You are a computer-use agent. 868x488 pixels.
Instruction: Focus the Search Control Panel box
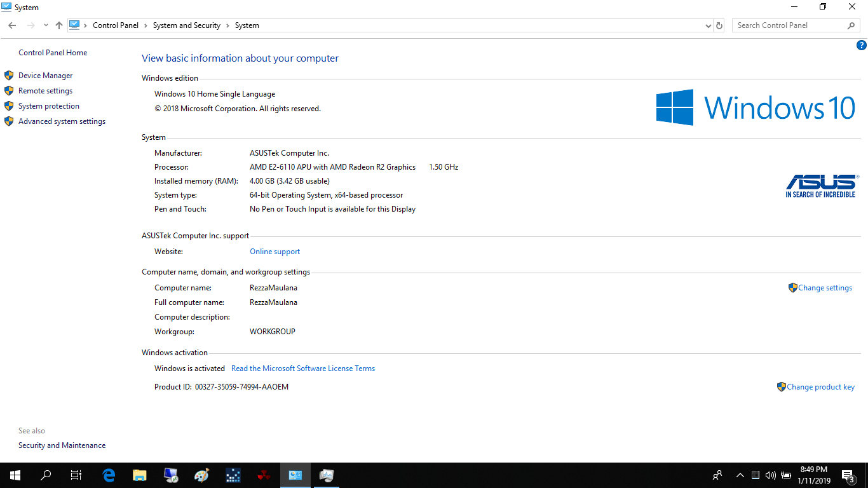pos(790,25)
